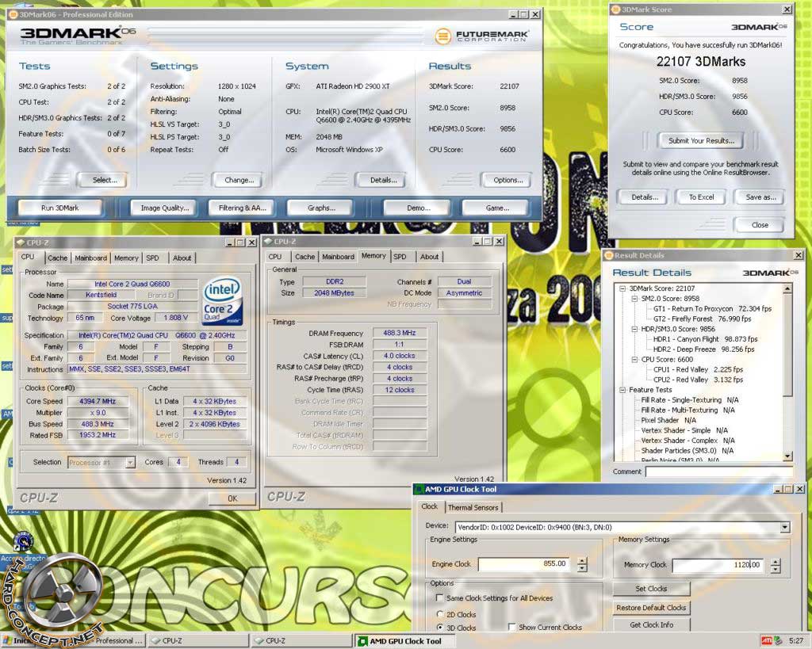The height and width of the screenshot is (649, 812).
Task: Click the Comment input field
Action: coord(718,471)
